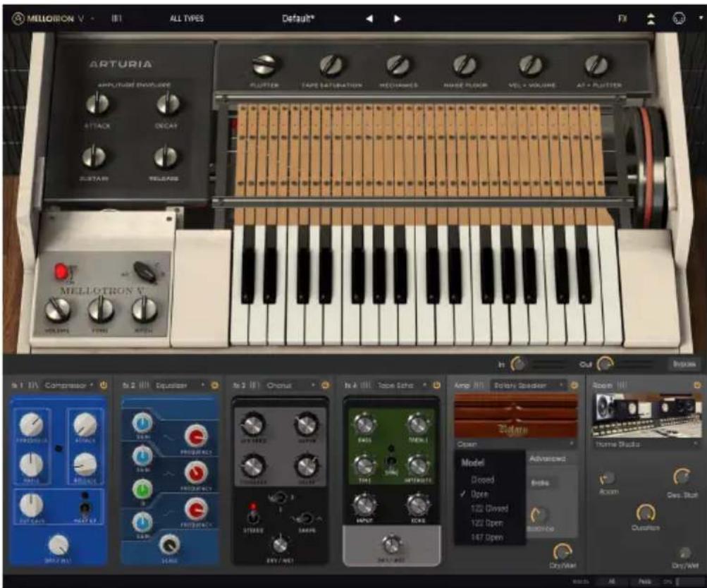Select 122 Closed in the Model menu
Image resolution: width=707 pixels, height=588 pixels.
pos(489,508)
